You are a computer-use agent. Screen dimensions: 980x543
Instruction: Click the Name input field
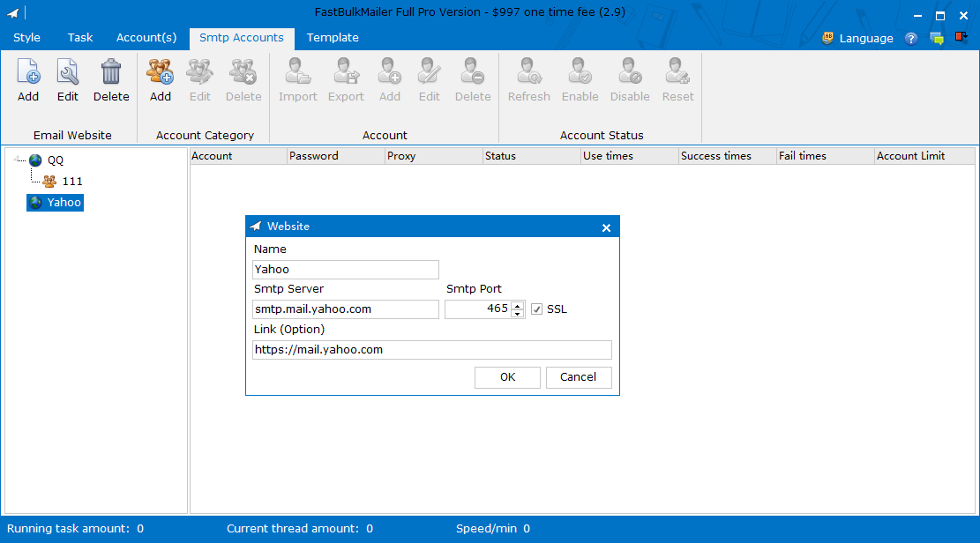[x=346, y=270]
